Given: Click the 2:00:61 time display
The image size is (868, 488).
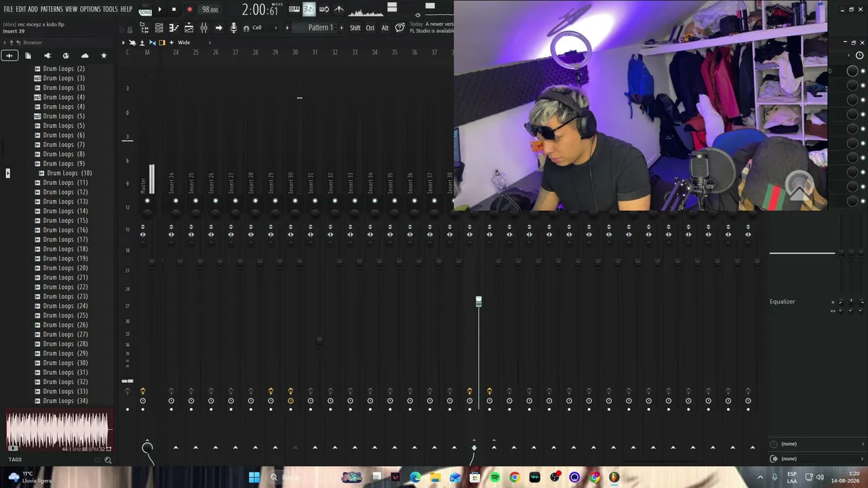Looking at the screenshot, I should (261, 10).
